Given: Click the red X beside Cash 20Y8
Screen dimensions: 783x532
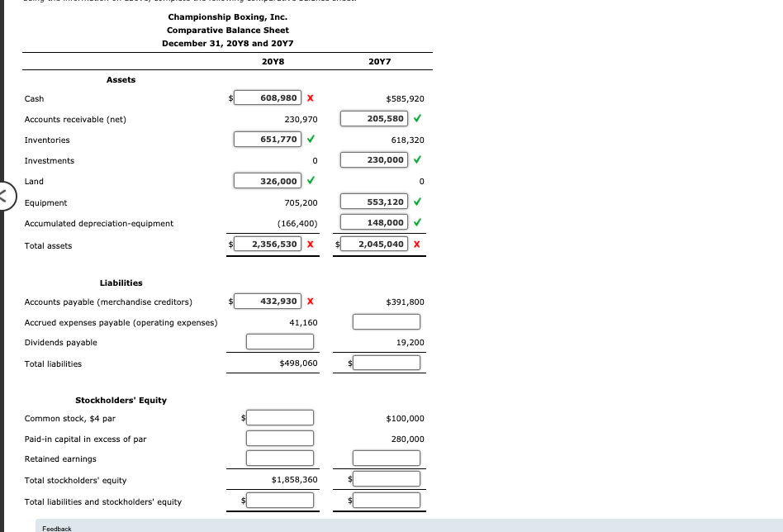Looking at the screenshot, I should coord(310,98).
